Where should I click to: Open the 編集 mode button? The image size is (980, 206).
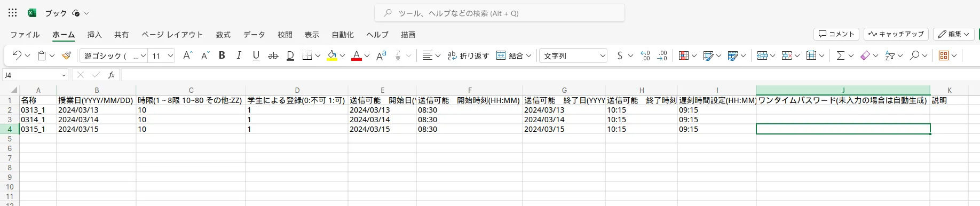coord(954,34)
